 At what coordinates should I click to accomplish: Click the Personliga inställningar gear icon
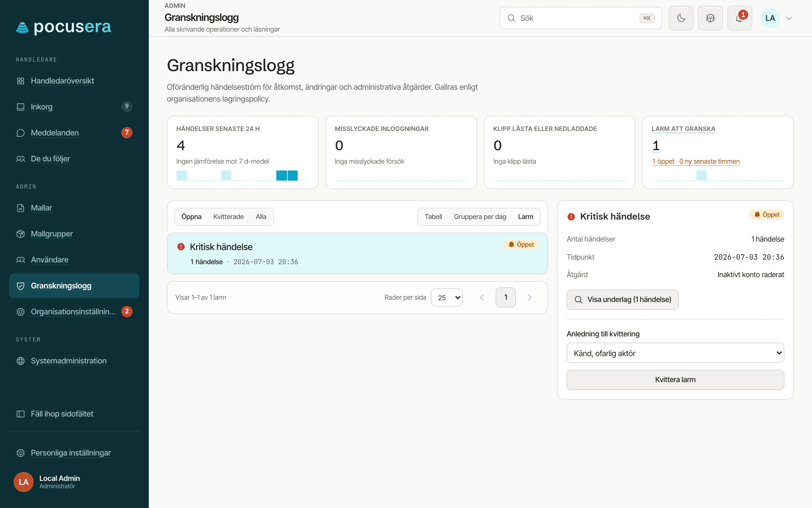point(21,453)
